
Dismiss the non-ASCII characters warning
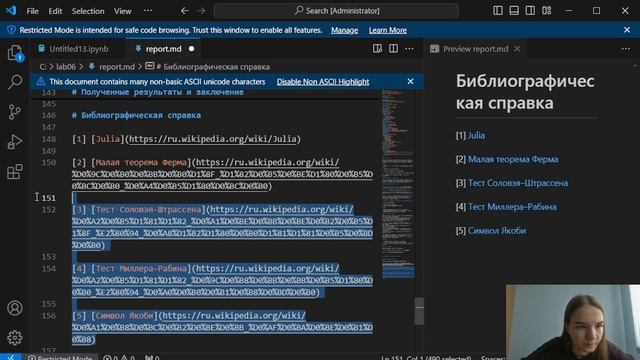coord(411,82)
